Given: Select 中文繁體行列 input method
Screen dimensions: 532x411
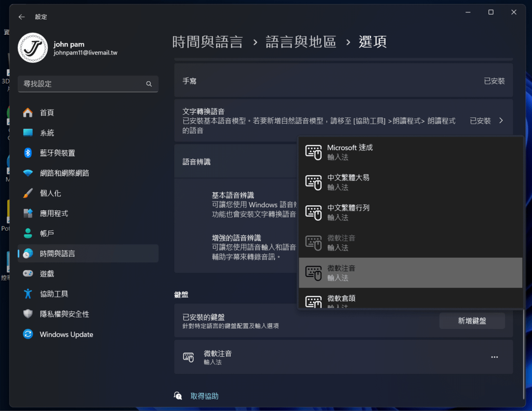Looking at the screenshot, I should 410,213.
